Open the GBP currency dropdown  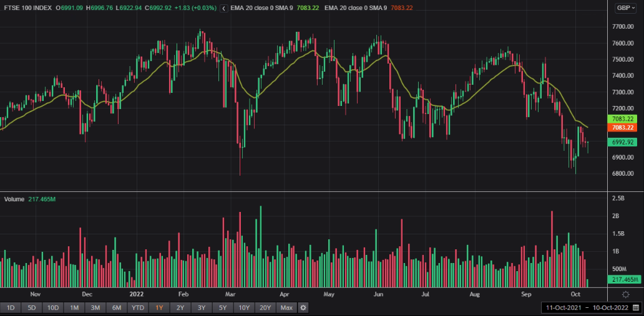click(x=625, y=8)
